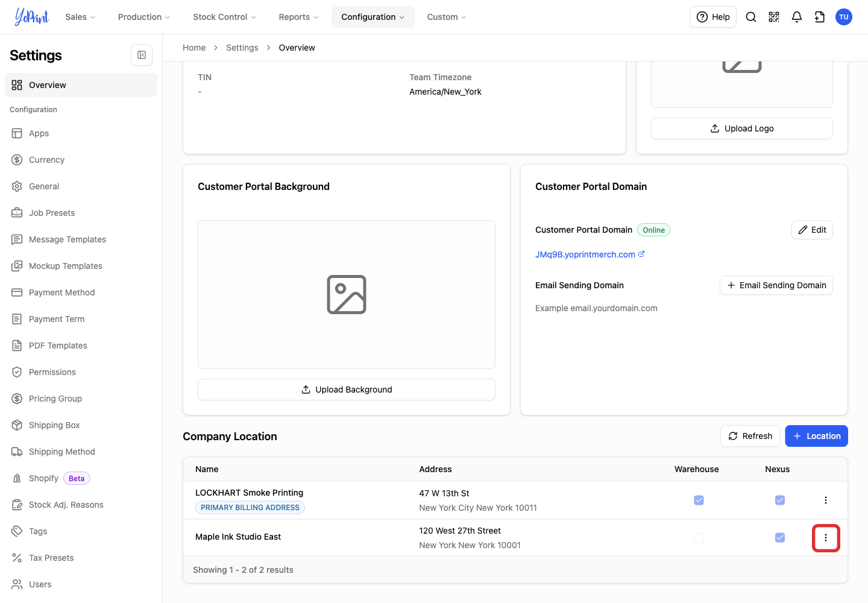Open General settings
Viewport: 868px width, 603px height.
pos(81,186)
